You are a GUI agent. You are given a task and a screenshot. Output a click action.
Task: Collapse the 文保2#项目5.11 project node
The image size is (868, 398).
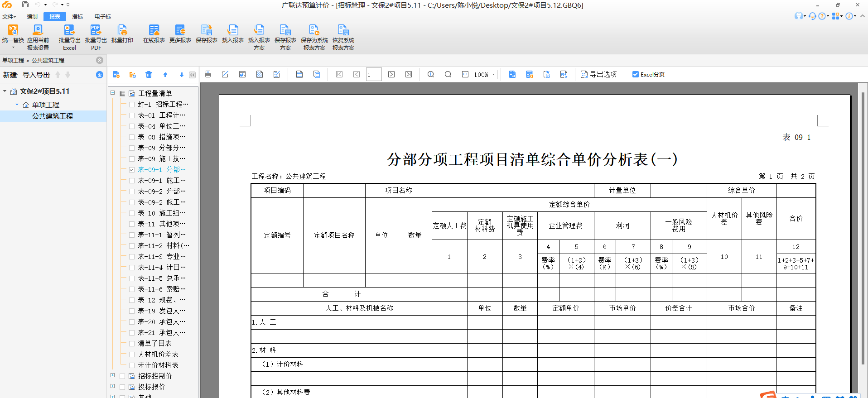[5, 91]
